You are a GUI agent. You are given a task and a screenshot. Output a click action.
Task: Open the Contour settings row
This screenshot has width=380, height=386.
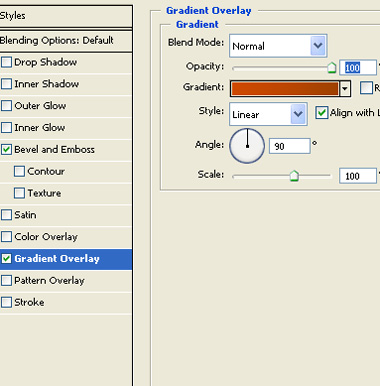tap(66, 171)
